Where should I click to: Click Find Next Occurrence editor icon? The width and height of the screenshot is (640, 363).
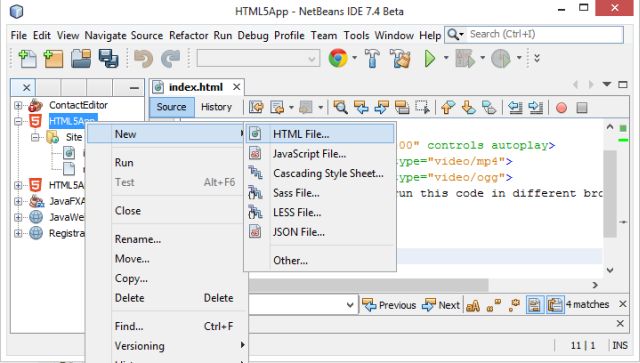[x=381, y=107]
